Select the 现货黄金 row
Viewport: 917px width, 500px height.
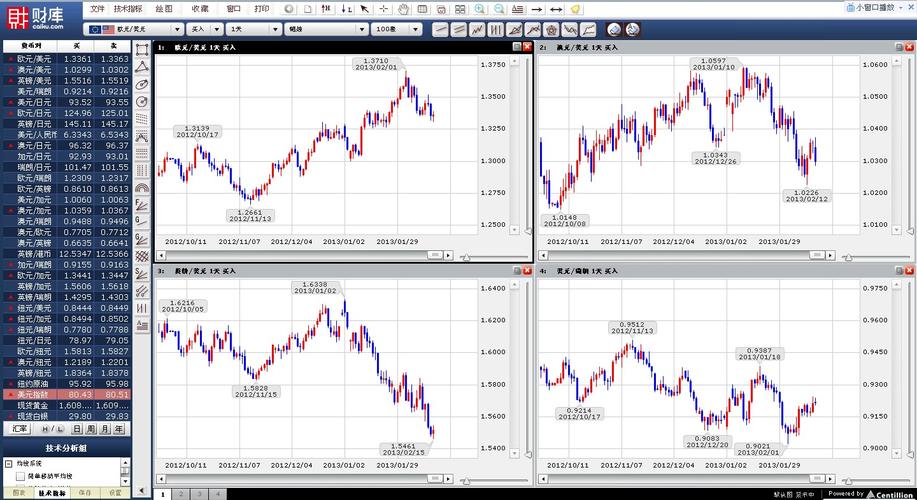tap(66, 405)
